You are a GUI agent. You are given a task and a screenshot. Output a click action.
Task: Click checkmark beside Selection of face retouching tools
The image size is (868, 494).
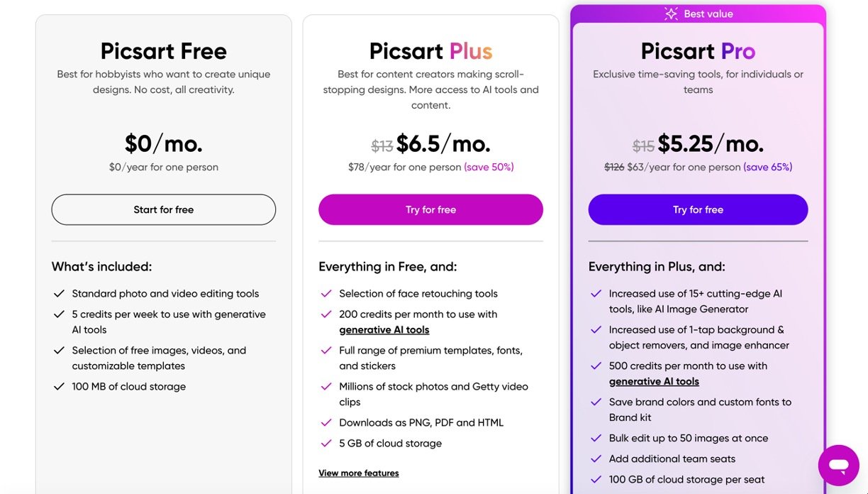(326, 293)
